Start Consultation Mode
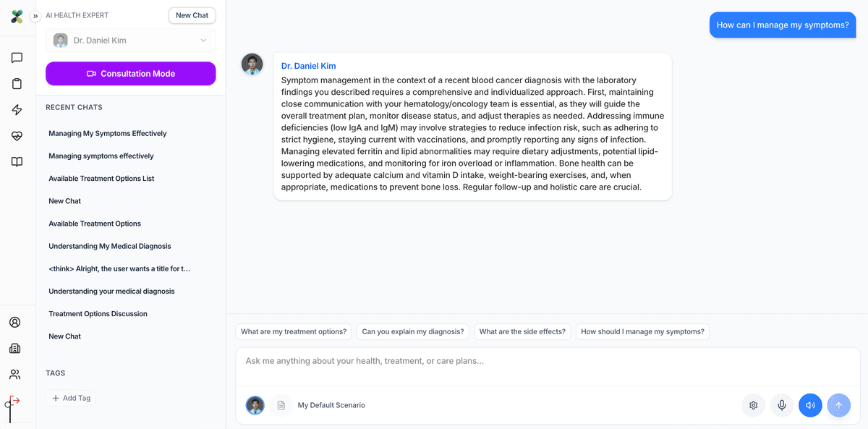Screen dimensions: 868x429 [130, 74]
